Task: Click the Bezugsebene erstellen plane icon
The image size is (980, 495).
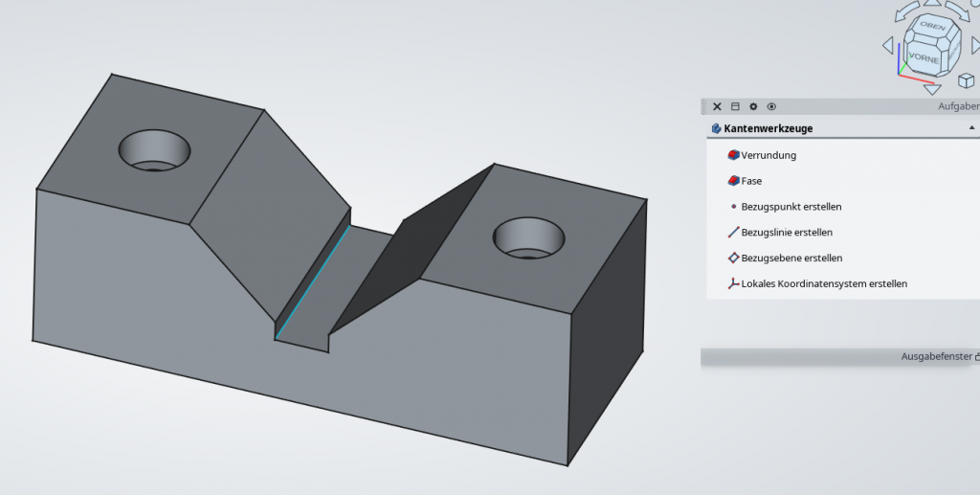Action: pos(733,259)
